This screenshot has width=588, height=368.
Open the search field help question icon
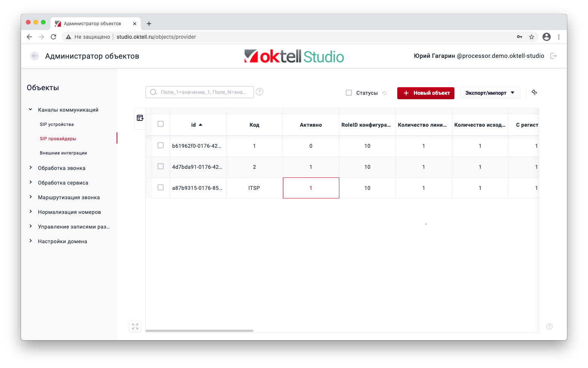(x=260, y=92)
